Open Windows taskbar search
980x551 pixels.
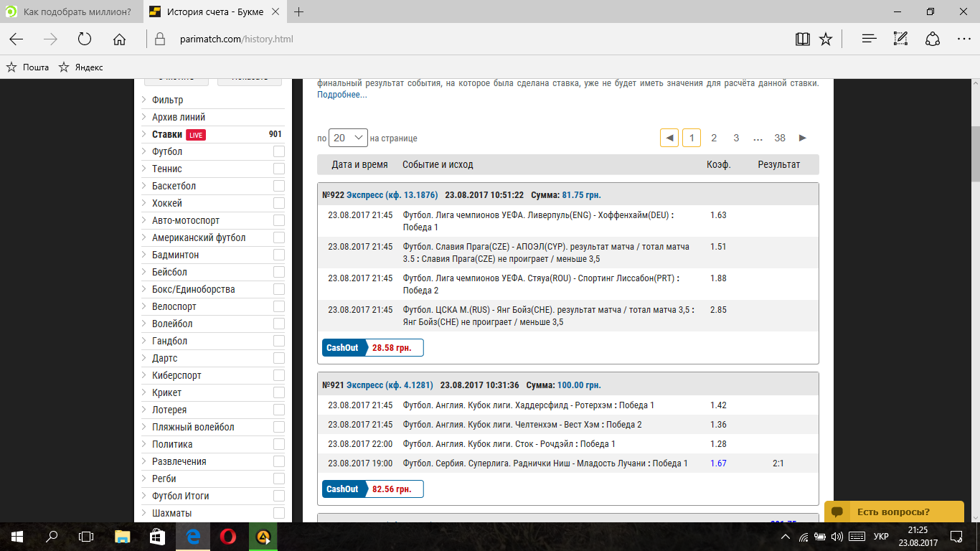(x=51, y=537)
